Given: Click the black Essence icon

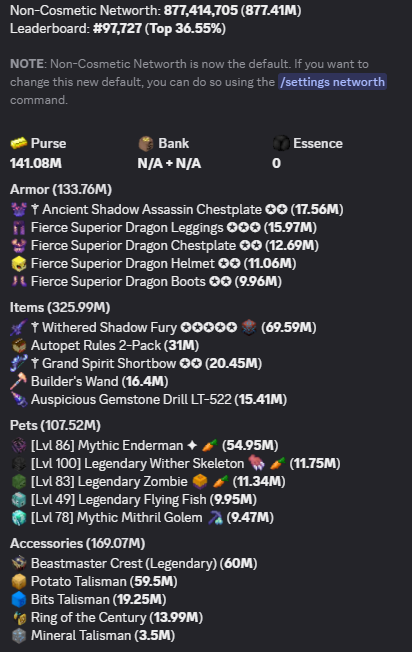Looking at the screenshot, I should pos(281,143).
